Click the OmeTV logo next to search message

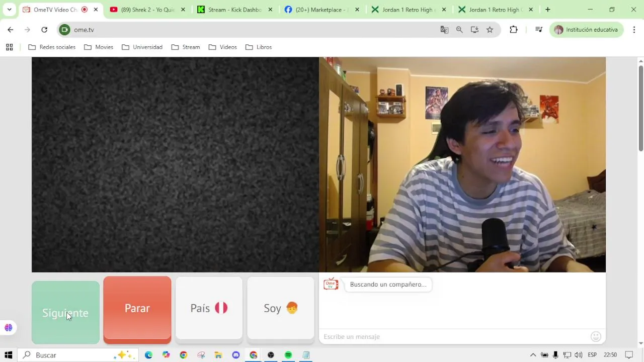click(331, 285)
